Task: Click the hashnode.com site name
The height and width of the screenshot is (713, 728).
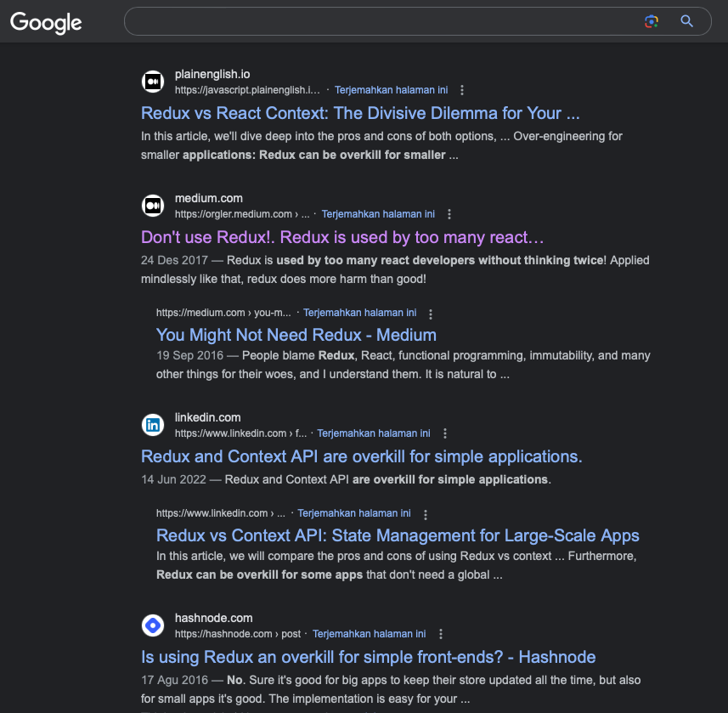Action: coord(213,618)
